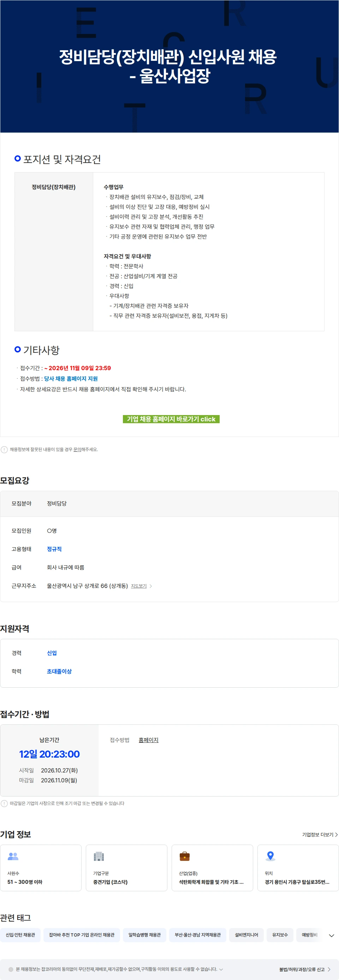This screenshot has height=980, width=339.
Task: Select the 초대졸이상 education link
Action: pos(59,671)
